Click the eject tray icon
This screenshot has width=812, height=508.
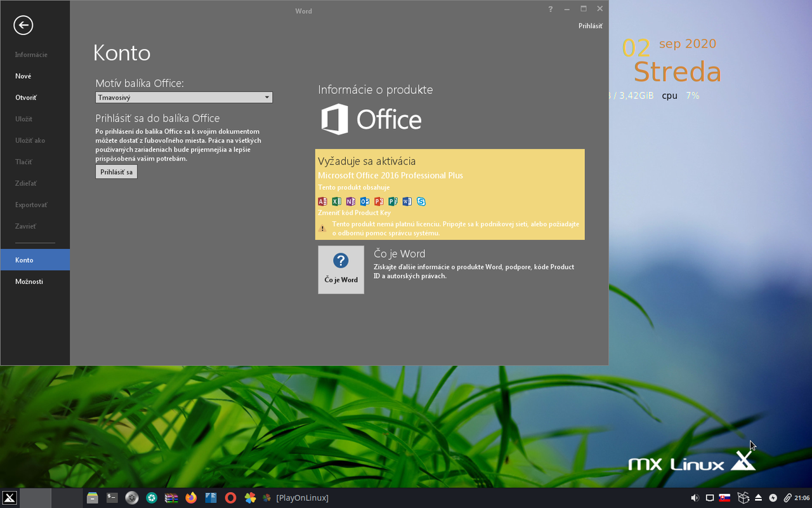click(x=758, y=498)
